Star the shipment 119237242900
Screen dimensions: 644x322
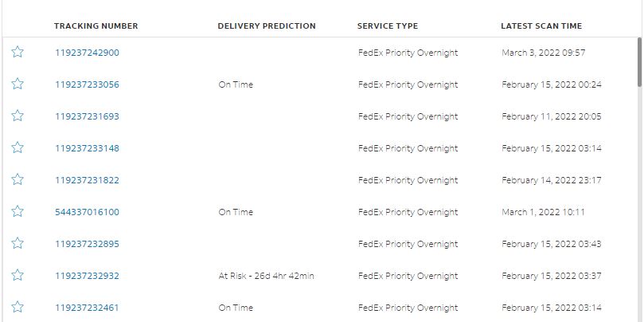click(x=18, y=52)
